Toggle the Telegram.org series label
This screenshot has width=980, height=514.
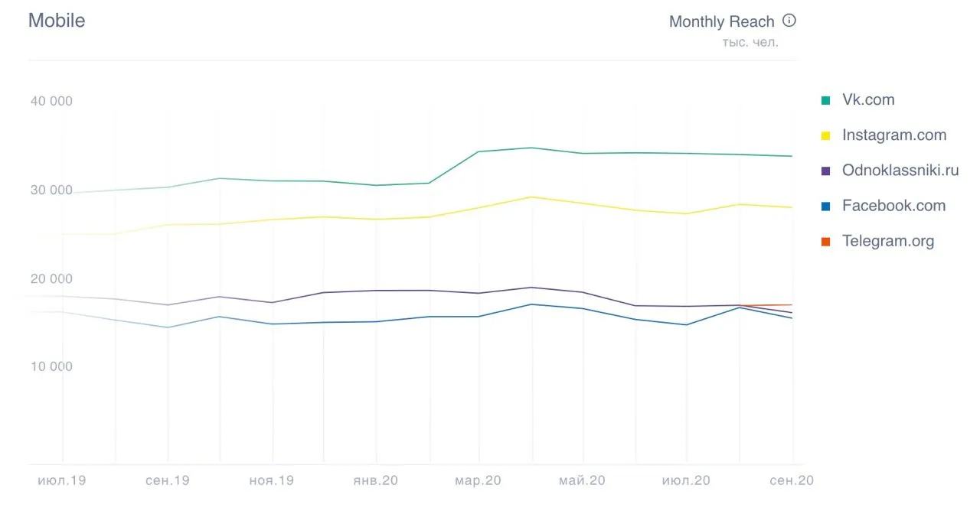[888, 241]
